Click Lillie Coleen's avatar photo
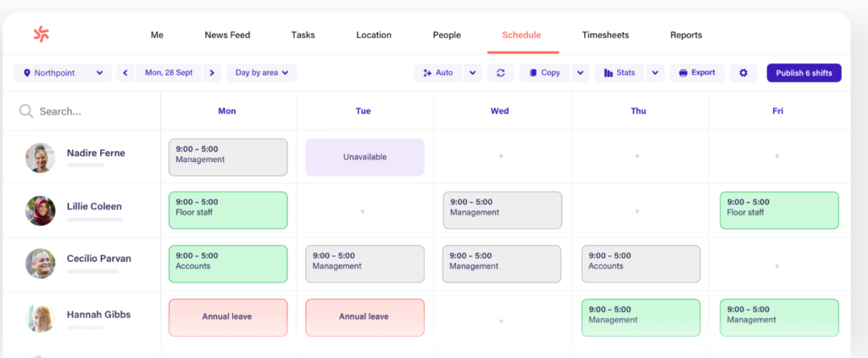The image size is (868, 358). click(40, 210)
